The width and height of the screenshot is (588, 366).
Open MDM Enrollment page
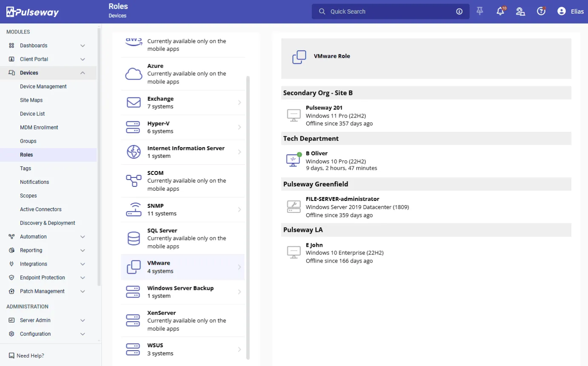tap(39, 127)
